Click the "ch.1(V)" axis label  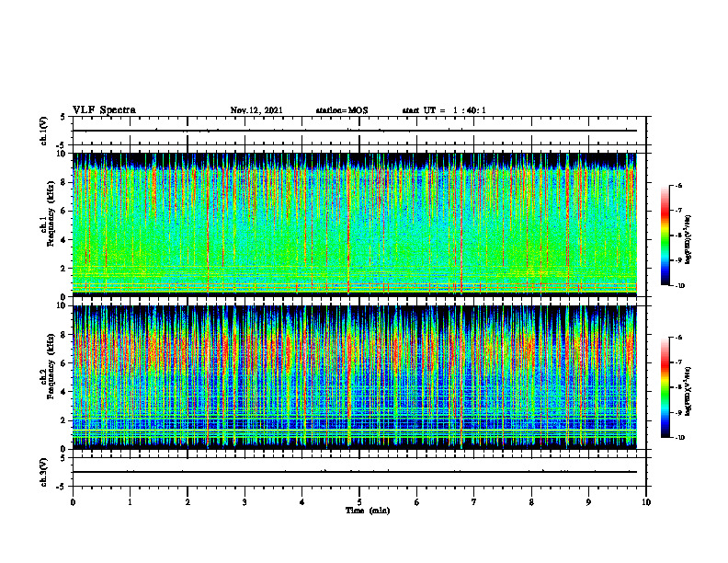point(44,131)
